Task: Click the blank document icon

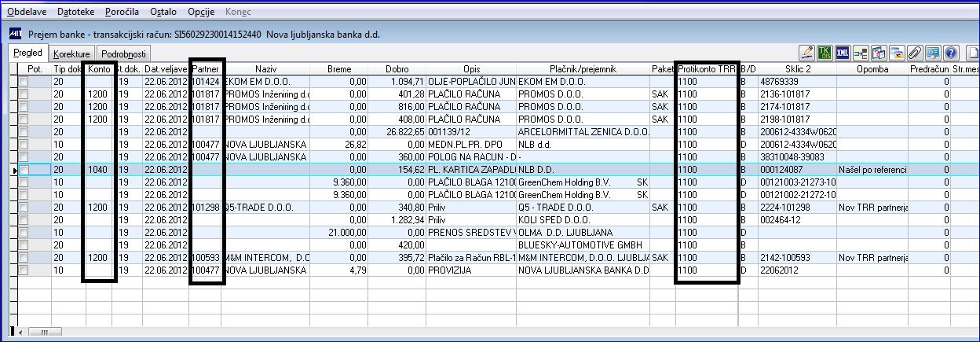Action: 973,53
